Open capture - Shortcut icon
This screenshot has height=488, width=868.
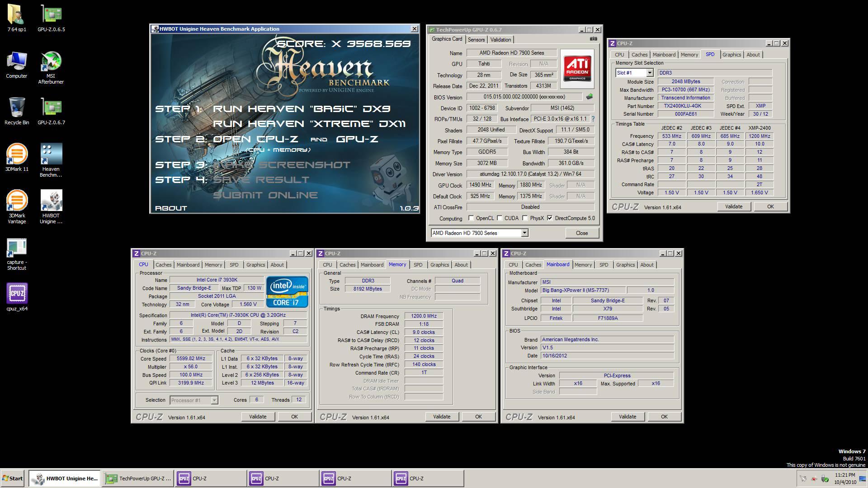17,254
